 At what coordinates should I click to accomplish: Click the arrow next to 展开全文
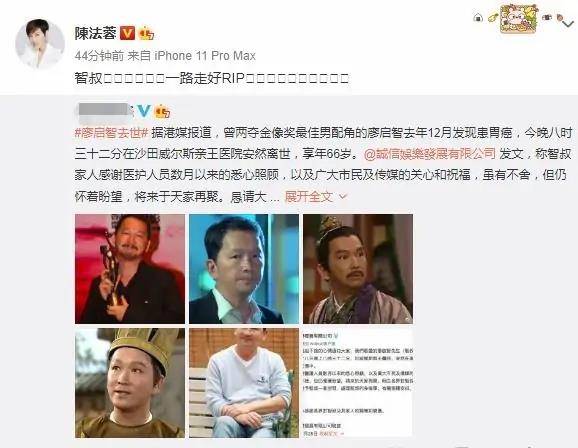pyautogui.click(x=343, y=197)
